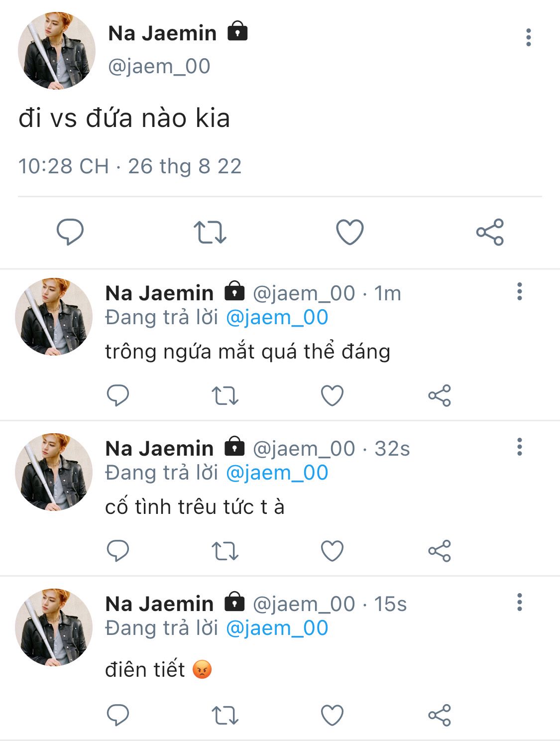Like the "cố tình trêu tức t à" reply

pyautogui.click(x=332, y=551)
